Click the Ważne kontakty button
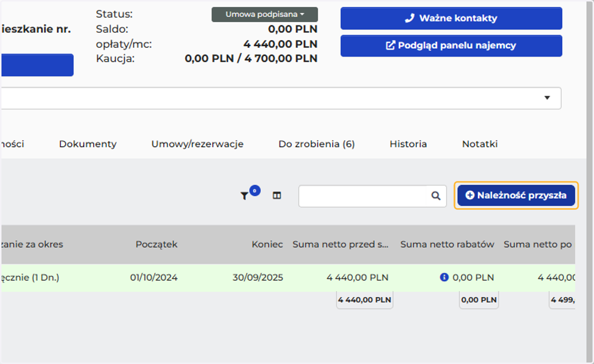This screenshot has height=364, width=594. pyautogui.click(x=451, y=18)
